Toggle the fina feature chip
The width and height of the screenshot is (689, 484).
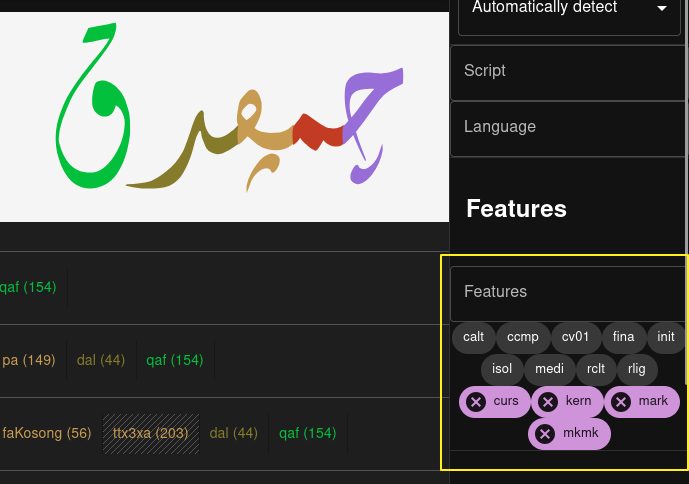[x=623, y=338]
